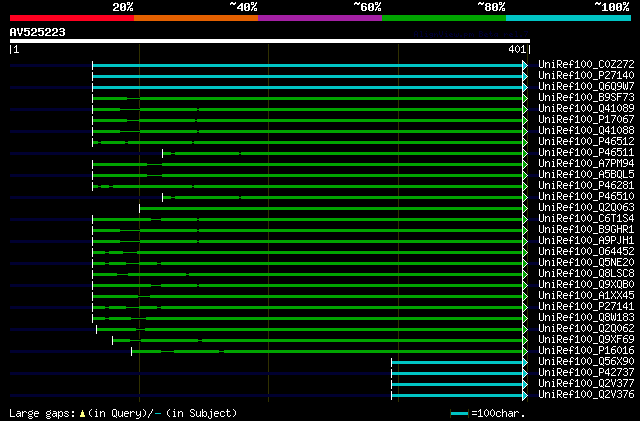
Task: Select the label UniRef100_P46512
Action: 586,141
